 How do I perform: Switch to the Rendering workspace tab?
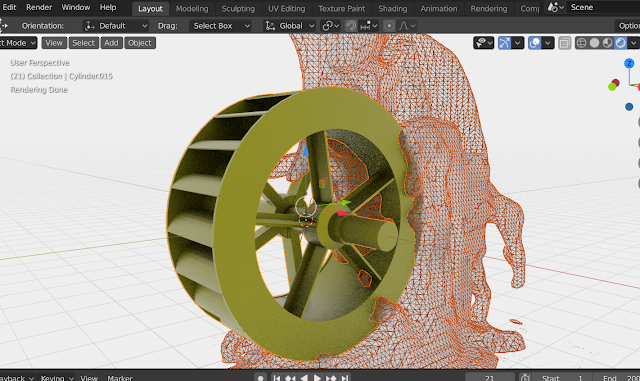tap(489, 9)
